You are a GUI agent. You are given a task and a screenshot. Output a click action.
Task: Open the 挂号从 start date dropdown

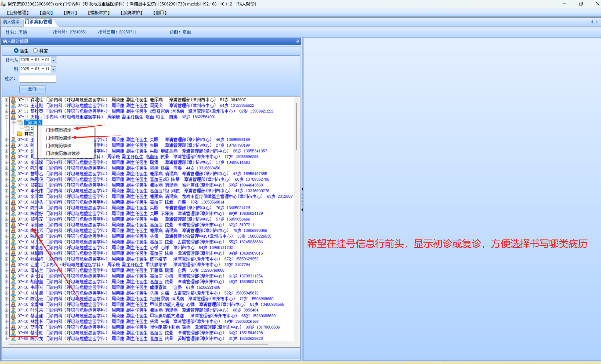53,60
